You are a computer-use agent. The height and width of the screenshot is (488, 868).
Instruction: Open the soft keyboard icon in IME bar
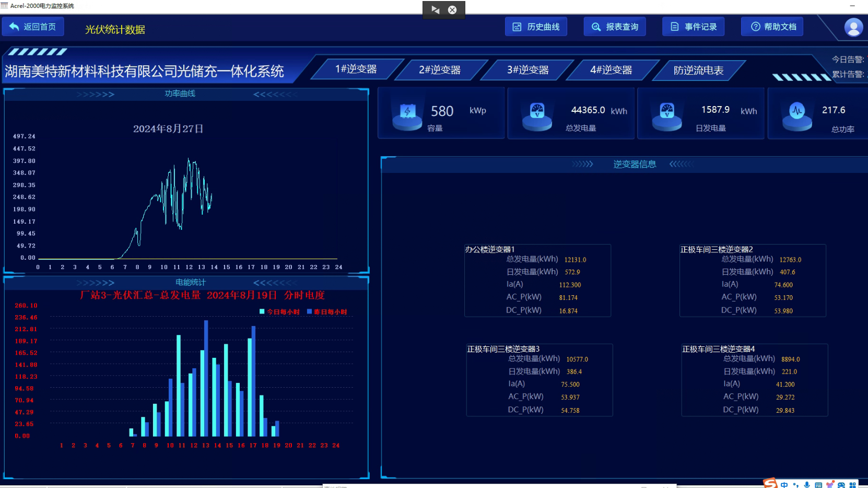click(818, 485)
